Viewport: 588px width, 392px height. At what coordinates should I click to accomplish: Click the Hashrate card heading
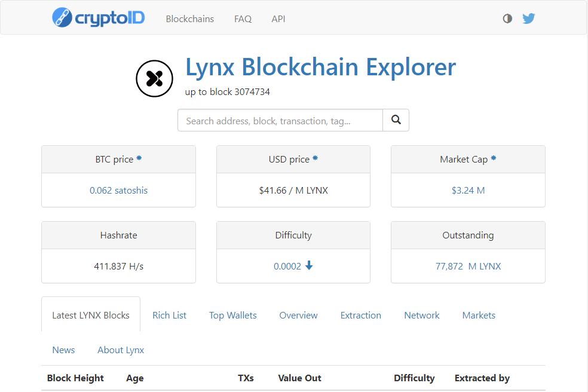(x=118, y=235)
